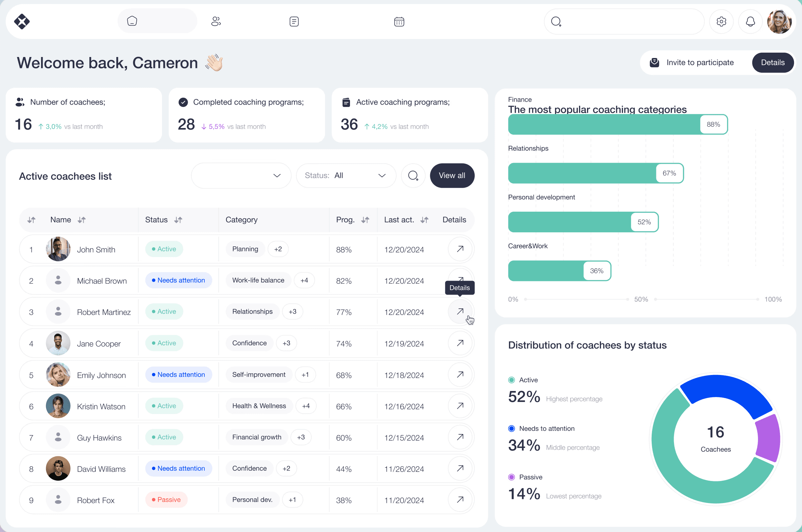Toggle sort on Prog. column

[365, 220]
